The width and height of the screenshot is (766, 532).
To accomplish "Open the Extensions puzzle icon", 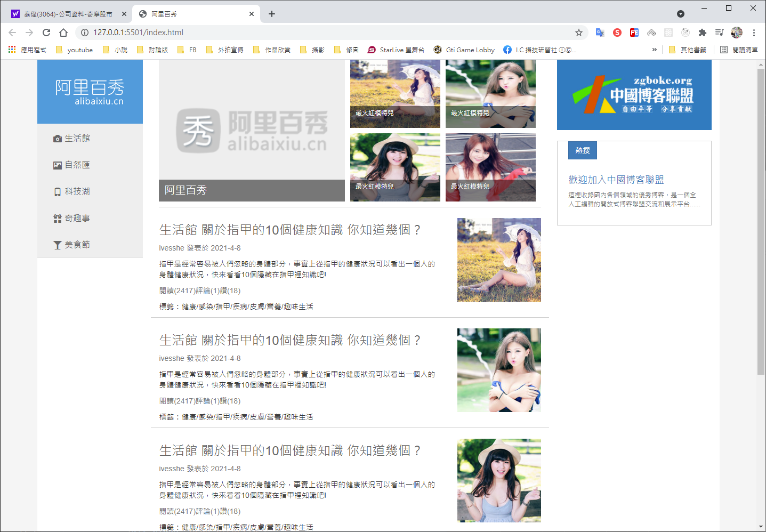I will [703, 33].
